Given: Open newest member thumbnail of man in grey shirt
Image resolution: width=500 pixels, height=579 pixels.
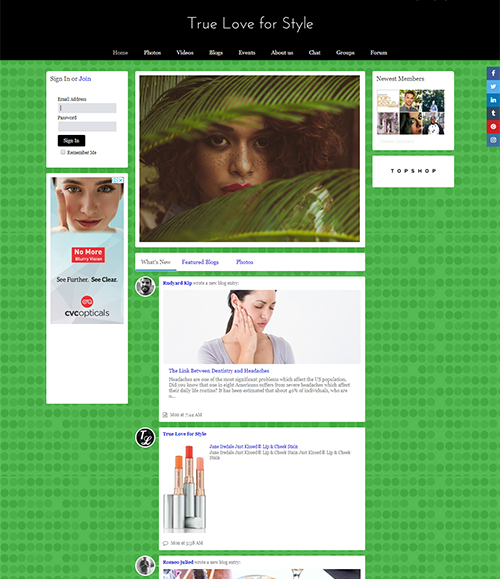Looking at the screenshot, I should pyautogui.click(x=410, y=100).
